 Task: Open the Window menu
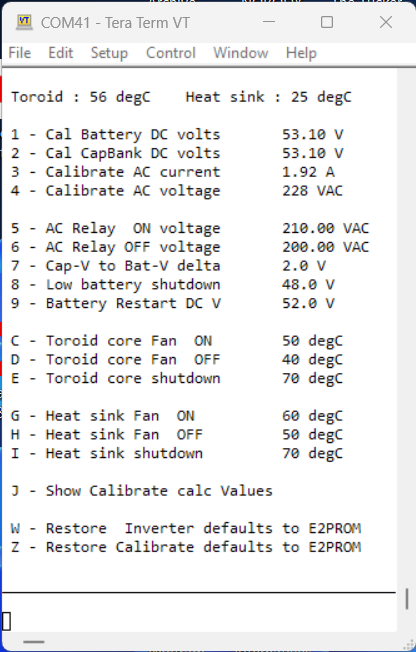click(241, 53)
